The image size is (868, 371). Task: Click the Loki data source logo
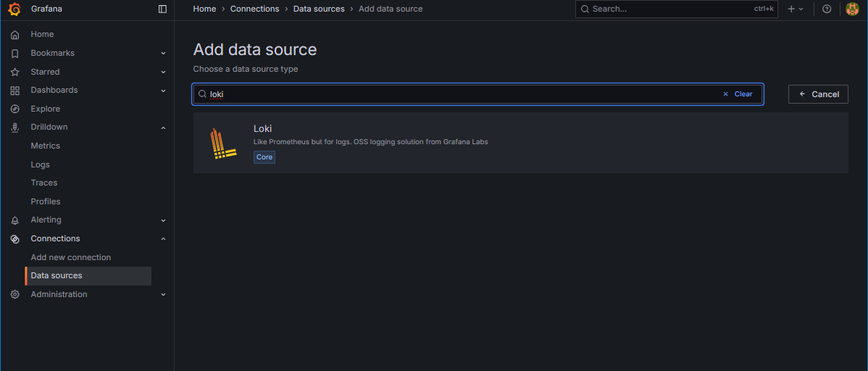(223, 143)
